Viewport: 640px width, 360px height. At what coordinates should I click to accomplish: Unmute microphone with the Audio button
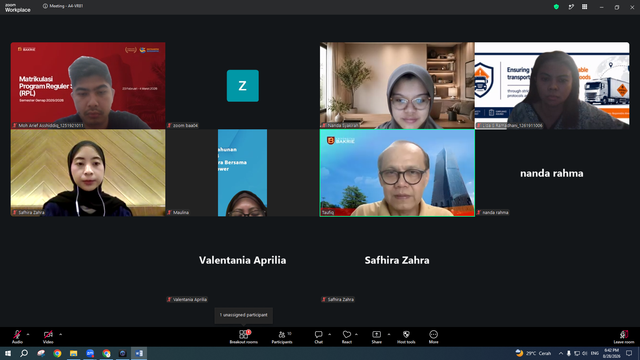coord(17,337)
